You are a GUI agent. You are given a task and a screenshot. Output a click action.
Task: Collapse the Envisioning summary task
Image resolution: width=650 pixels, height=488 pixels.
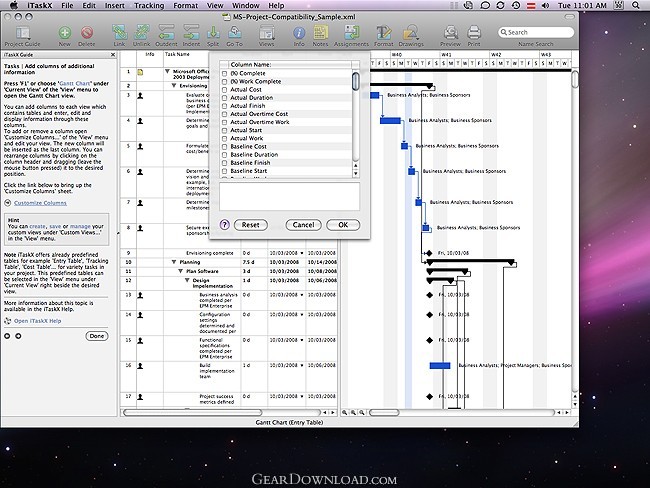174,86
